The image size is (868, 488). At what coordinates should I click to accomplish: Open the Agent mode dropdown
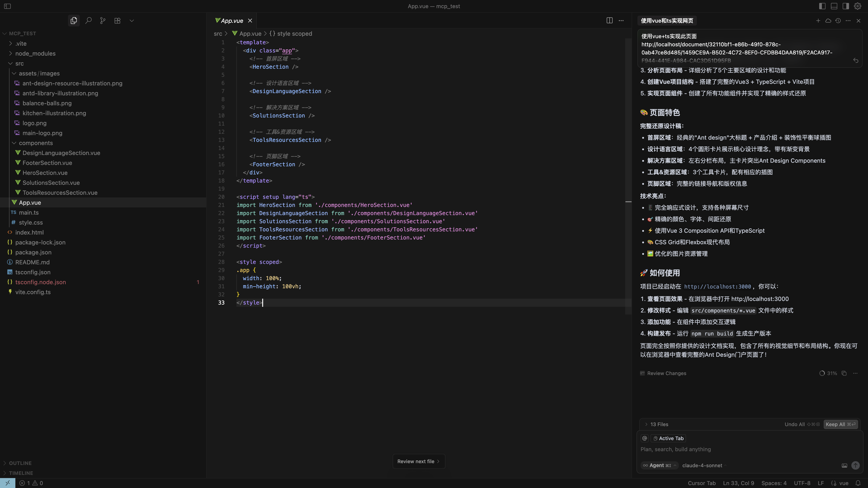(659, 465)
